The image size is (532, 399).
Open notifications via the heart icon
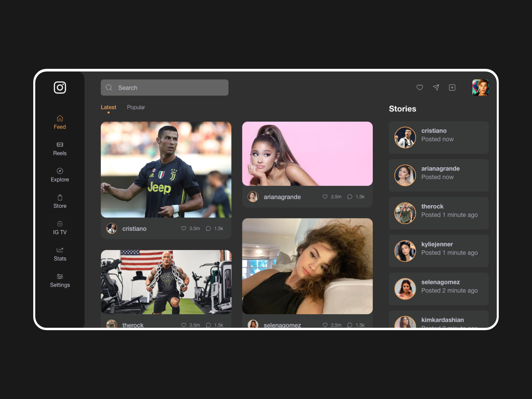pyautogui.click(x=420, y=87)
